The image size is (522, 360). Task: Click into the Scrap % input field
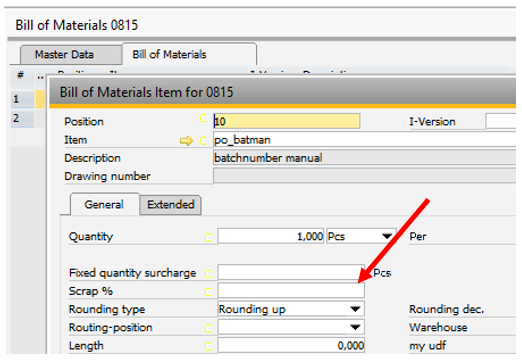[291, 291]
